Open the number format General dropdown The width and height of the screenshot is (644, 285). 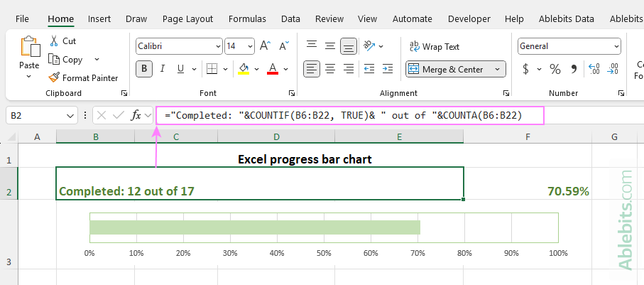(616, 46)
